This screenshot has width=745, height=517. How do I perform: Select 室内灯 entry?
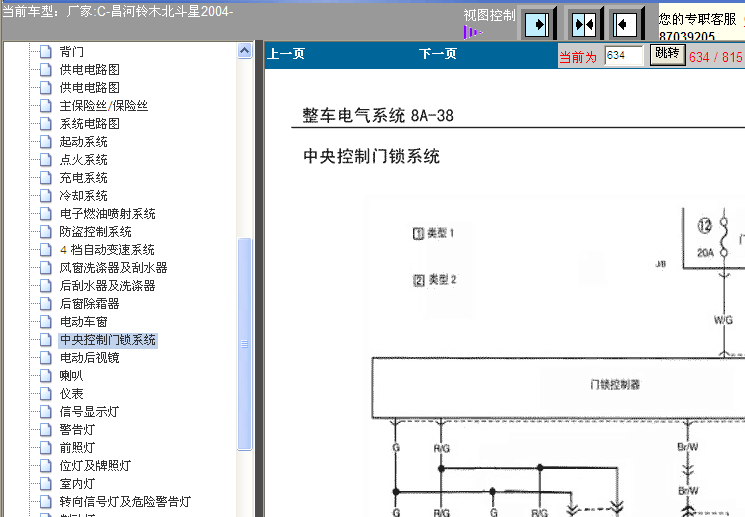[77, 484]
